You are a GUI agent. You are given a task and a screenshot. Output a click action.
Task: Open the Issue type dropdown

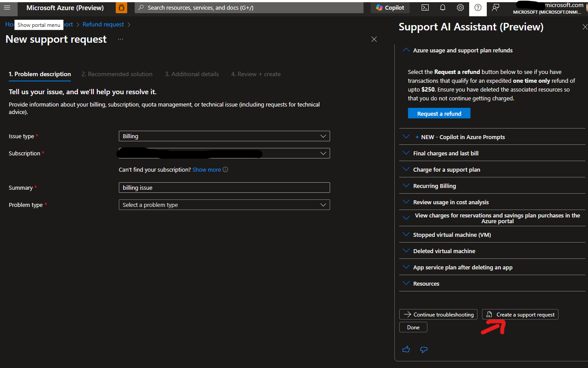point(224,136)
